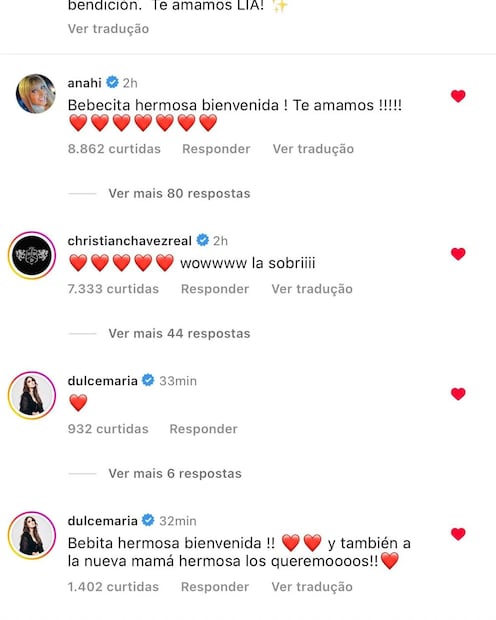Viewport: 496px width, 620px height.
Task: View 1.402 curtidas on dulcemaria's comment
Action: click(113, 587)
